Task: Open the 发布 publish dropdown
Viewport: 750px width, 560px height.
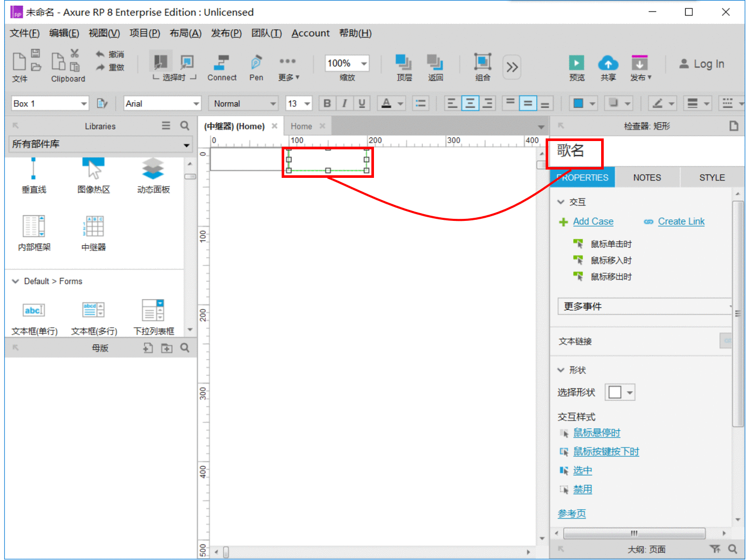Action: click(x=641, y=68)
